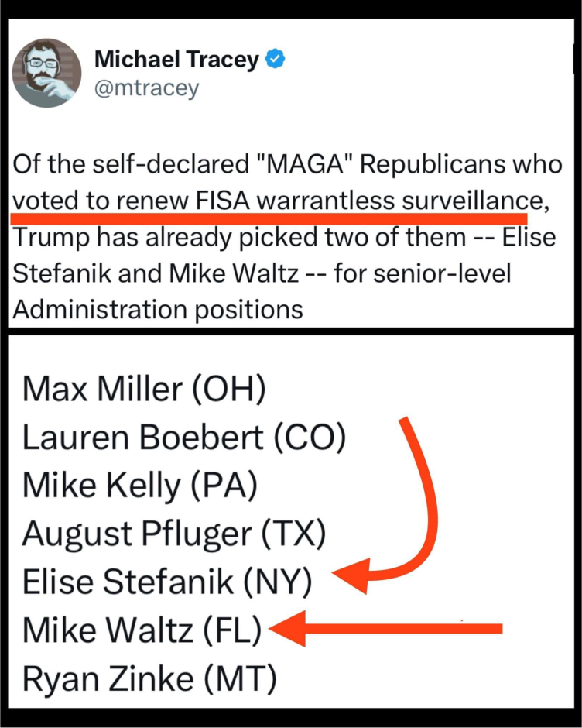Click the Mike Kelly (PA) entry
The width and height of the screenshot is (582, 728).
click(x=139, y=486)
